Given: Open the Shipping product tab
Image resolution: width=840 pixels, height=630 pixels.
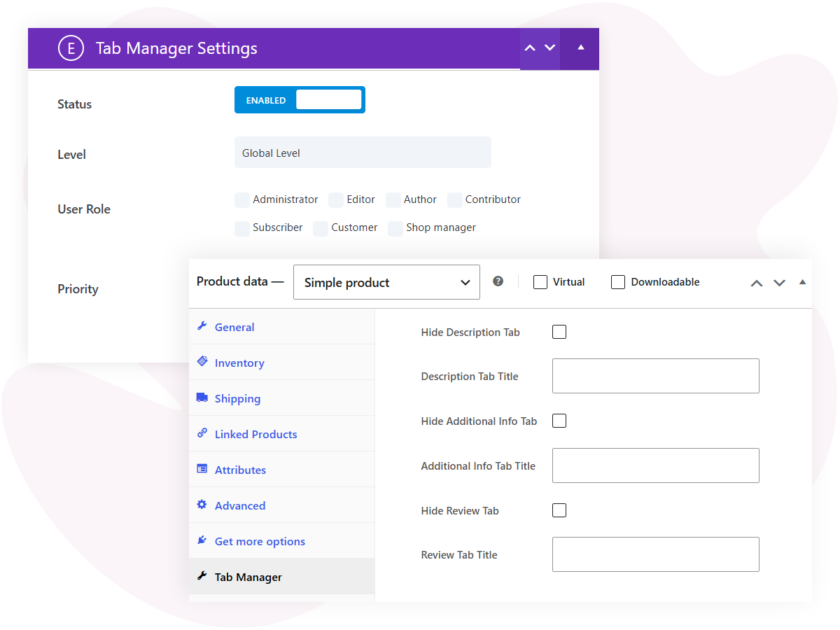Looking at the screenshot, I should click(x=282, y=398).
